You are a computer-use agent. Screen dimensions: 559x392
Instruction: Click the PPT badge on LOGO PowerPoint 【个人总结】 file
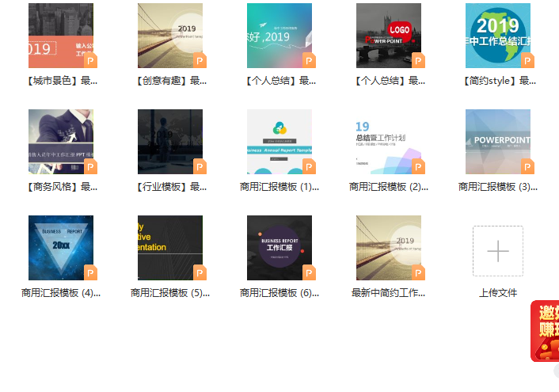coord(419,61)
